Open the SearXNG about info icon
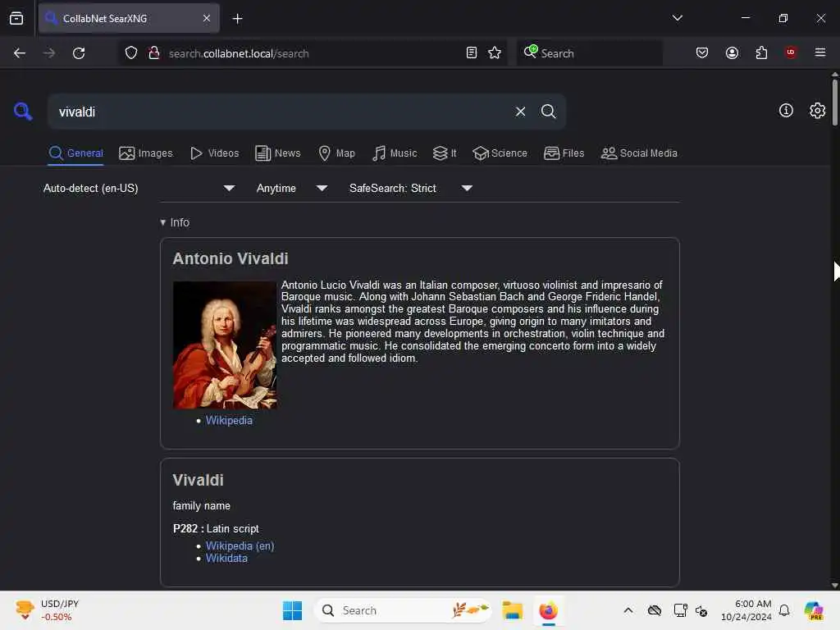Viewport: 840px width, 630px height. point(785,111)
